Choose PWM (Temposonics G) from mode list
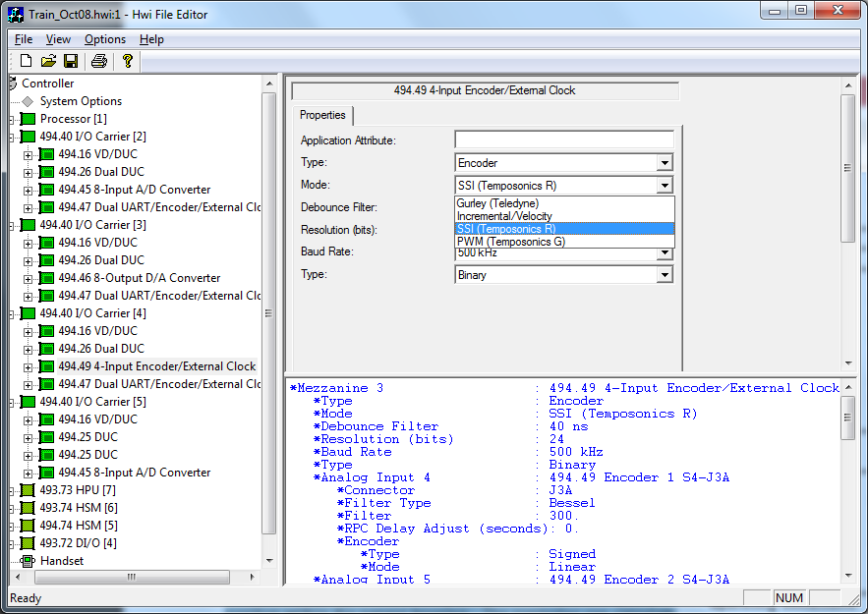The height and width of the screenshot is (614, 868). click(564, 241)
